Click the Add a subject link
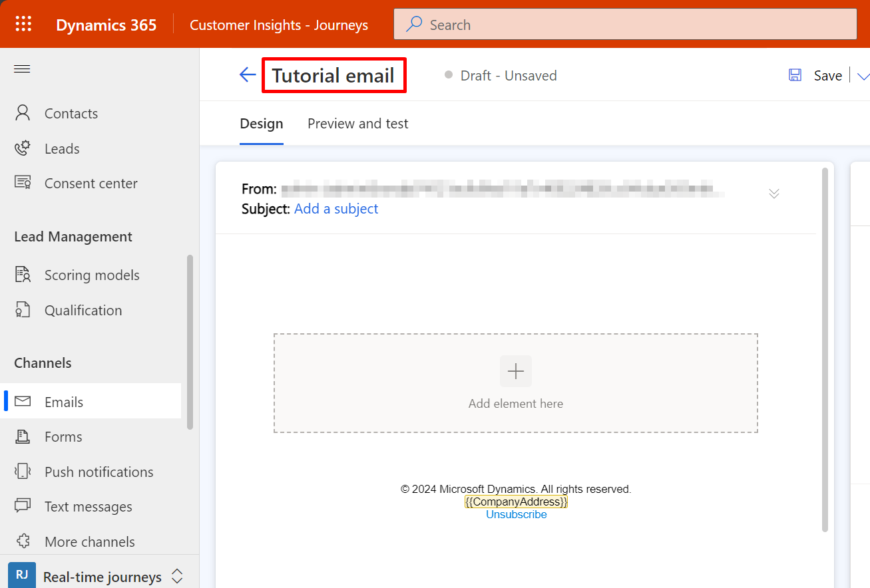This screenshot has height=588, width=870. pyautogui.click(x=336, y=208)
